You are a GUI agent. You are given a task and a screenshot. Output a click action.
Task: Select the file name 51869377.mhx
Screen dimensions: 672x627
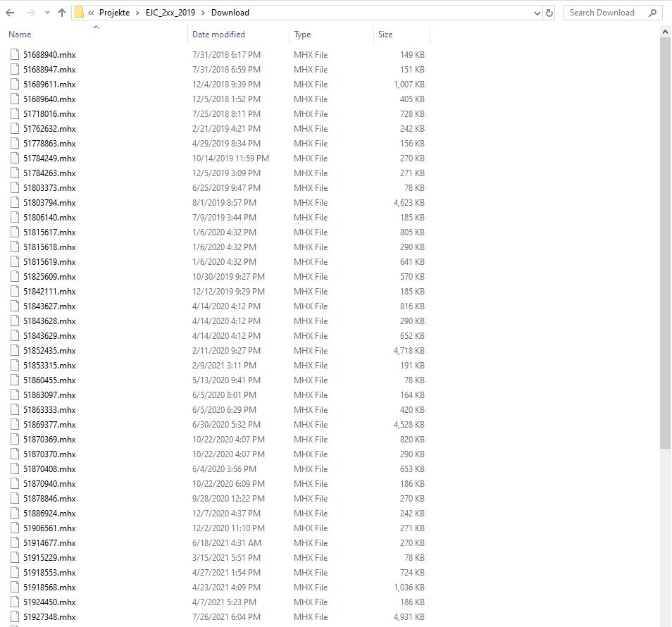point(49,424)
